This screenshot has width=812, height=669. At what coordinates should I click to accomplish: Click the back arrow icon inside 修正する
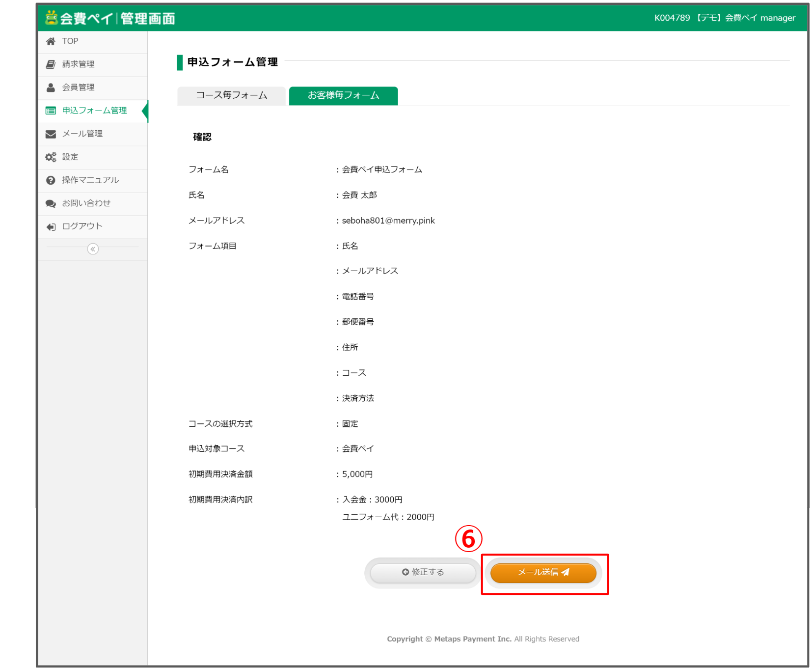click(405, 572)
